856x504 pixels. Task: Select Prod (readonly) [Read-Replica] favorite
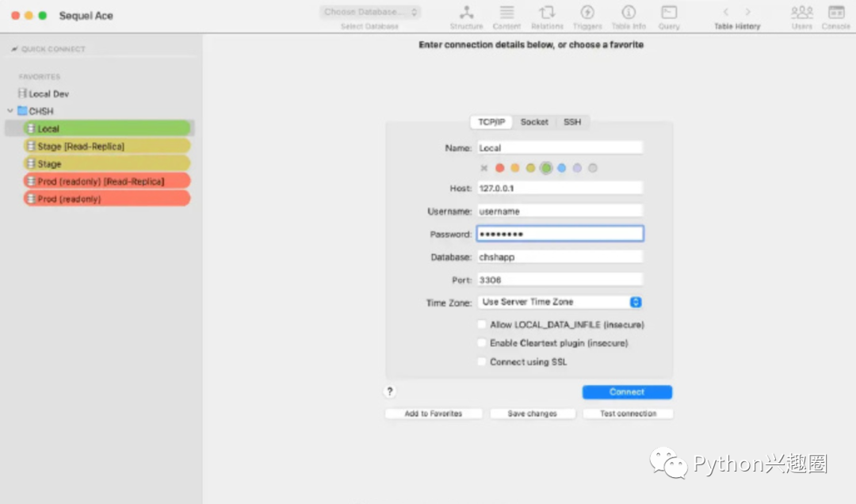(x=107, y=181)
